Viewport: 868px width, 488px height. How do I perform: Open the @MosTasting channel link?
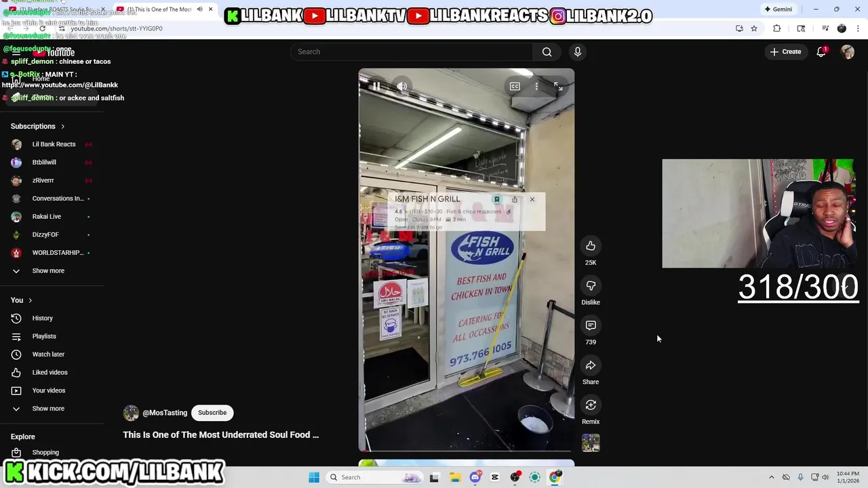[165, 413]
